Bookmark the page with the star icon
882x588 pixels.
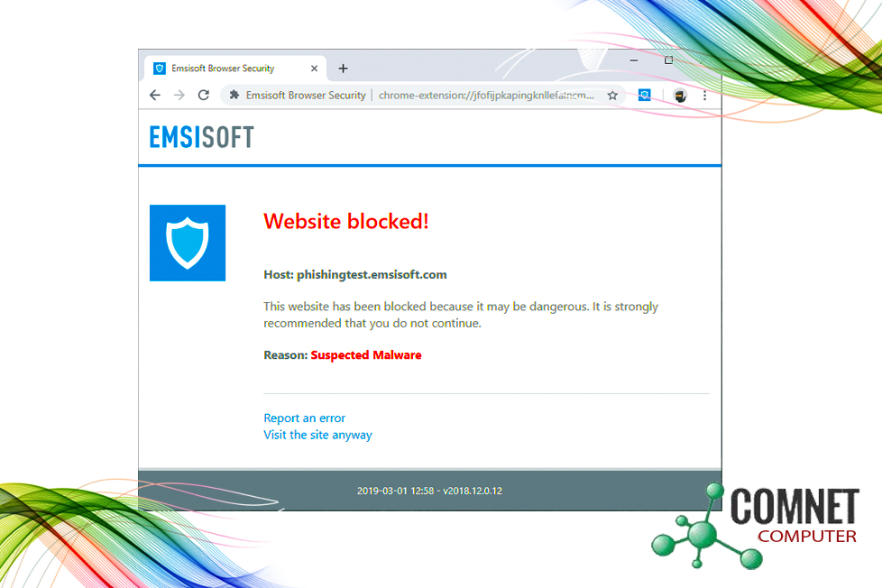point(612,96)
